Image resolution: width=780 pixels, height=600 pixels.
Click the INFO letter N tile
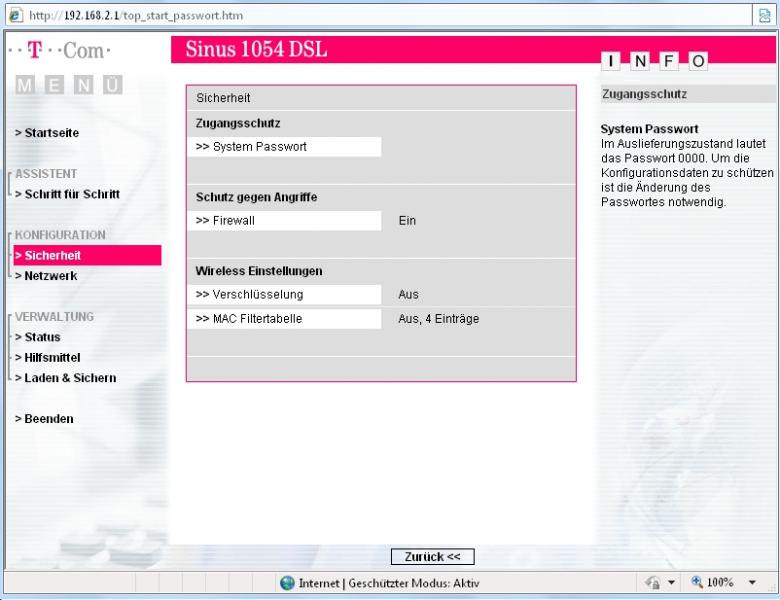[x=640, y=61]
